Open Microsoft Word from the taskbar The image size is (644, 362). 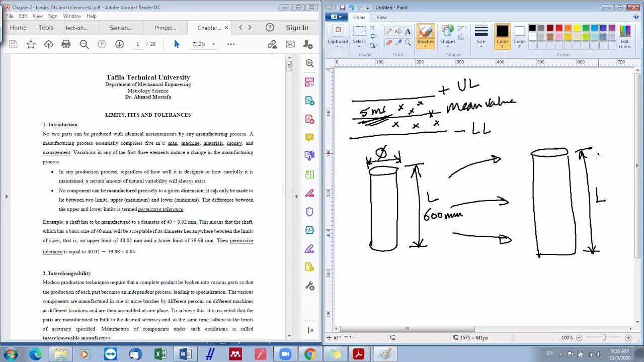(x=185, y=354)
